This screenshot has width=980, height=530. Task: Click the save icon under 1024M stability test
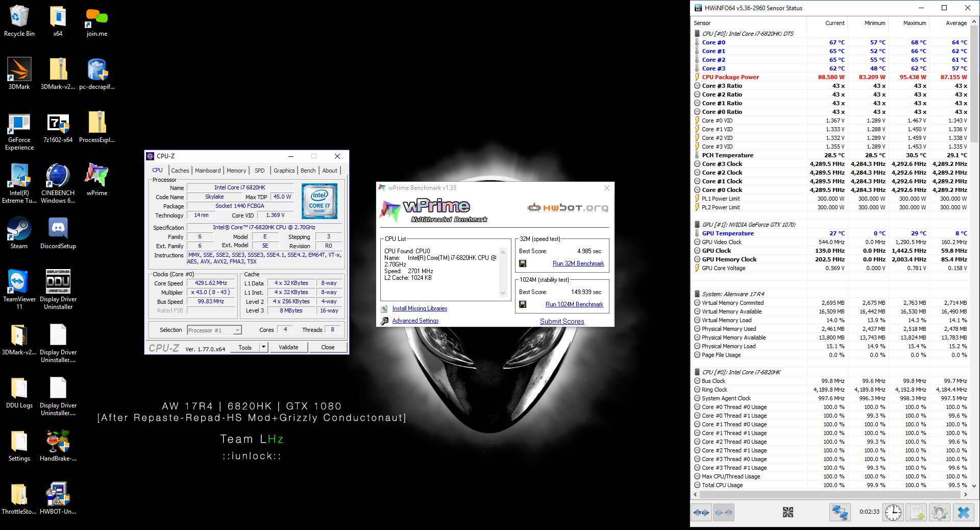click(523, 304)
